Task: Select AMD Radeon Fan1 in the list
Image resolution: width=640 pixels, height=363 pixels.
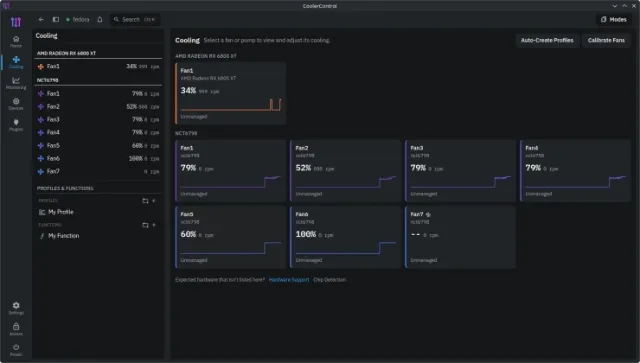Action: coord(98,66)
